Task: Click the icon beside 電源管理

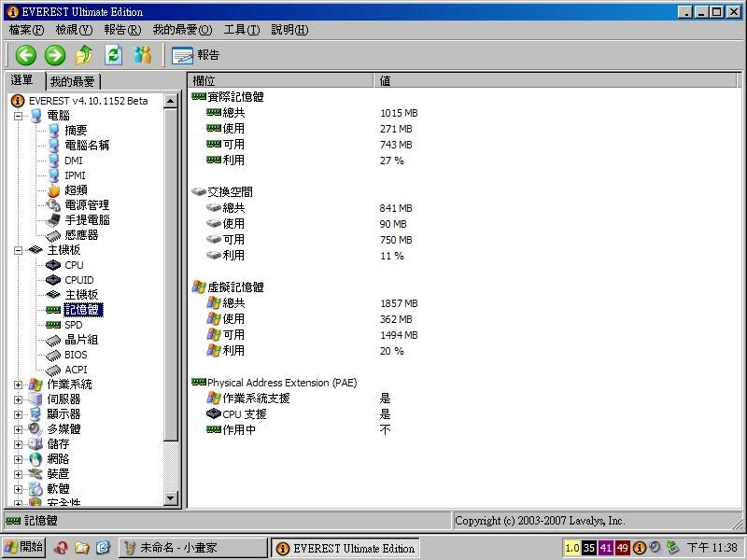Action: 53,205
